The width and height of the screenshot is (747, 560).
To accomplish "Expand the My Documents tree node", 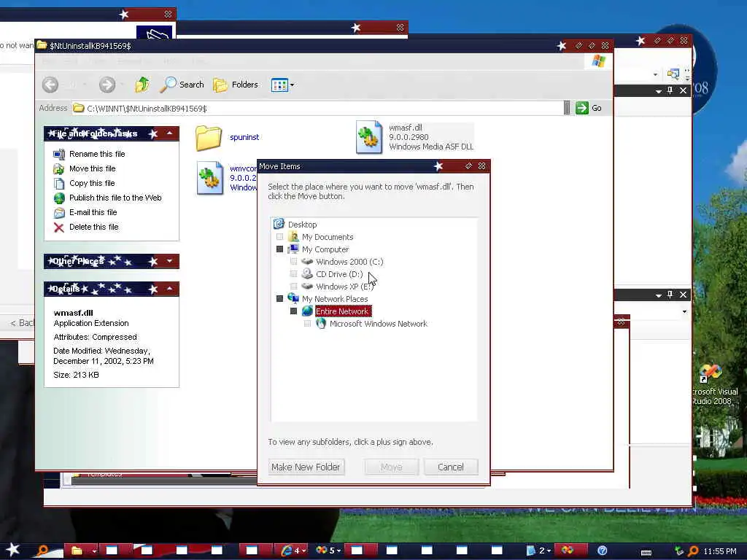I will (x=279, y=237).
